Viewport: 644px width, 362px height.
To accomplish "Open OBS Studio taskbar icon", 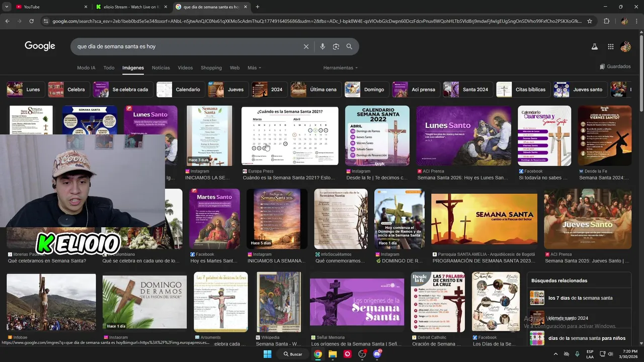I will point(362,354).
